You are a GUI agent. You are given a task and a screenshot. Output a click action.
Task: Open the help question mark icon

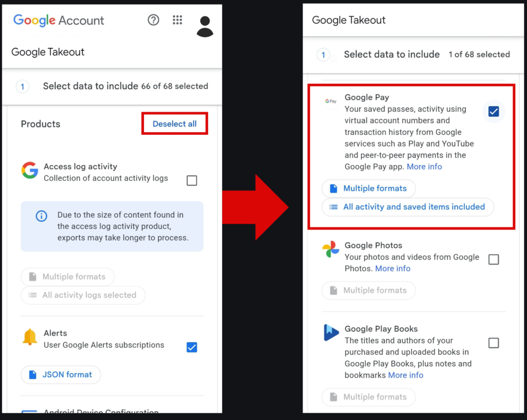tap(153, 20)
